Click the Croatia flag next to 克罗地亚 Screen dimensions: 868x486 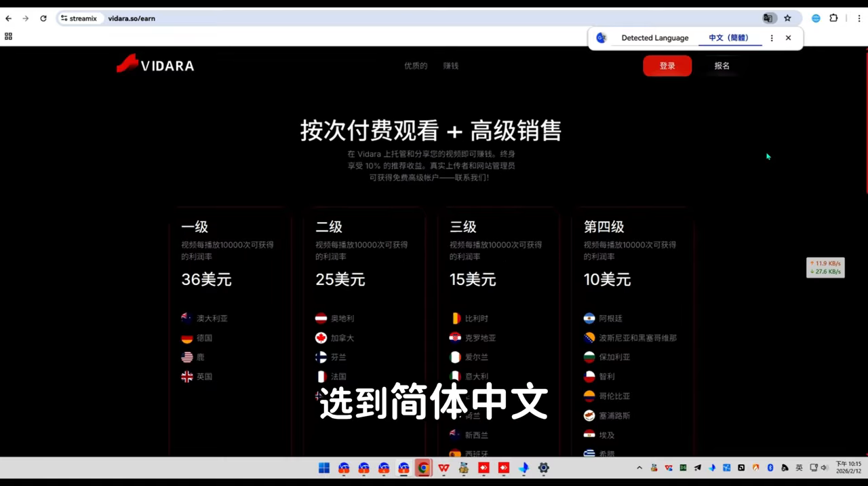pyautogui.click(x=456, y=337)
